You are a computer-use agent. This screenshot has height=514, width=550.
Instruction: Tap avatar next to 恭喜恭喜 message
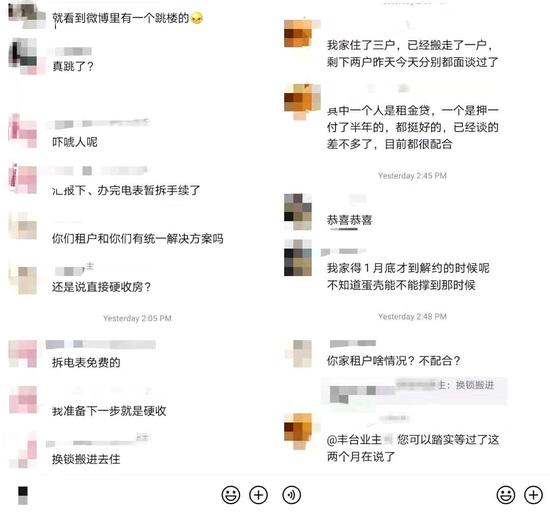pos(298,212)
